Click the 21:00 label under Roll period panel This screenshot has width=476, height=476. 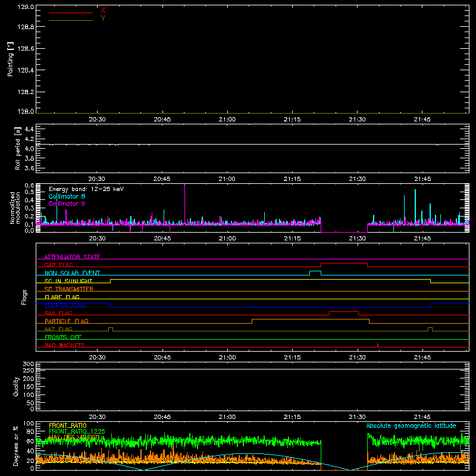227,179
